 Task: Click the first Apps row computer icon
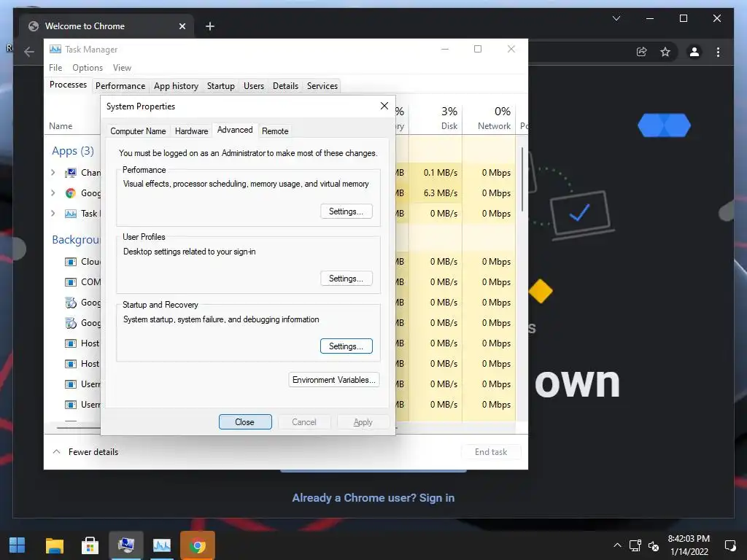tap(71, 172)
